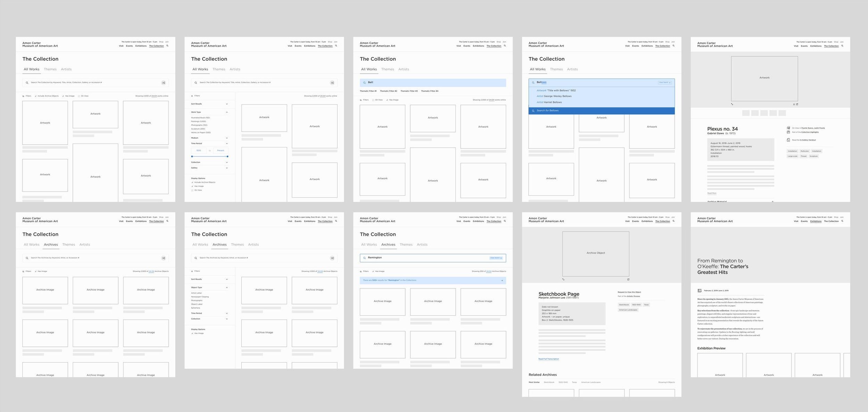Click arrow icon in Remington results banner
This screenshot has height=412, width=868.
(502, 280)
